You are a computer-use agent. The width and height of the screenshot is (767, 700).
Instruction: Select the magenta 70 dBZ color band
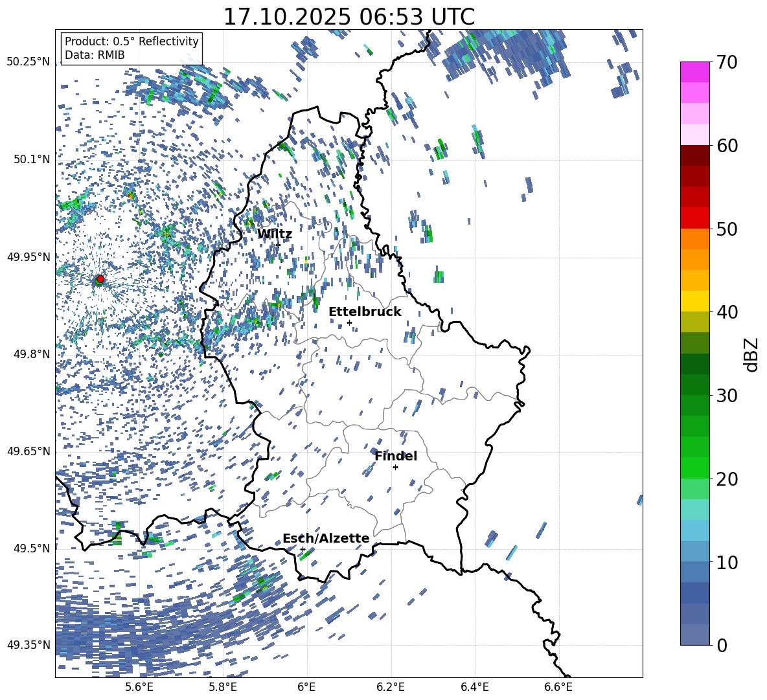(x=694, y=72)
